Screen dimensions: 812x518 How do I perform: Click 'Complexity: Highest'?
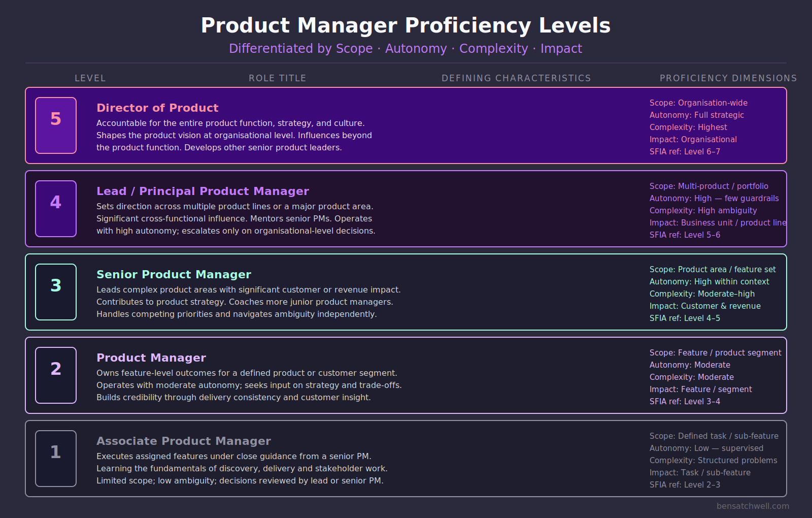[x=688, y=127]
